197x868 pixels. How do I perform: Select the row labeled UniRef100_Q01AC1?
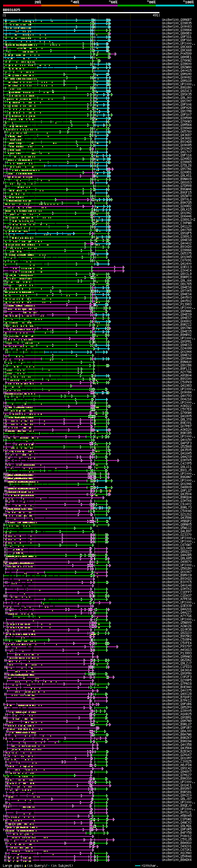pyautogui.click(x=177, y=785)
